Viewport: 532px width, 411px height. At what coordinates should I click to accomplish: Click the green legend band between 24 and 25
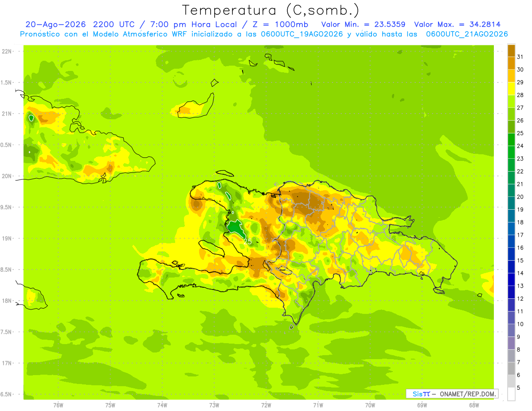(511, 139)
